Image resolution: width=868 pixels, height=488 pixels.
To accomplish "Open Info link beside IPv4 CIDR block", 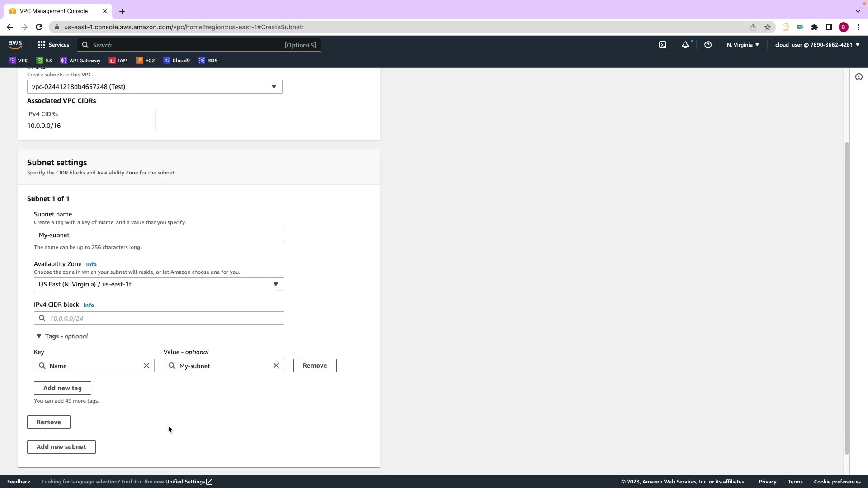I will click(89, 305).
